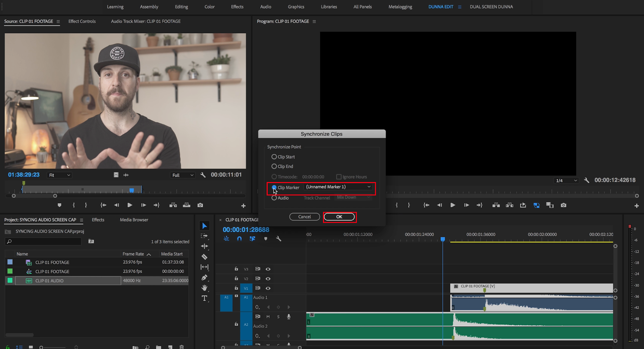This screenshot has width=644, height=349.
Task: Cancel the Synchronize Clips dialog
Action: click(304, 217)
